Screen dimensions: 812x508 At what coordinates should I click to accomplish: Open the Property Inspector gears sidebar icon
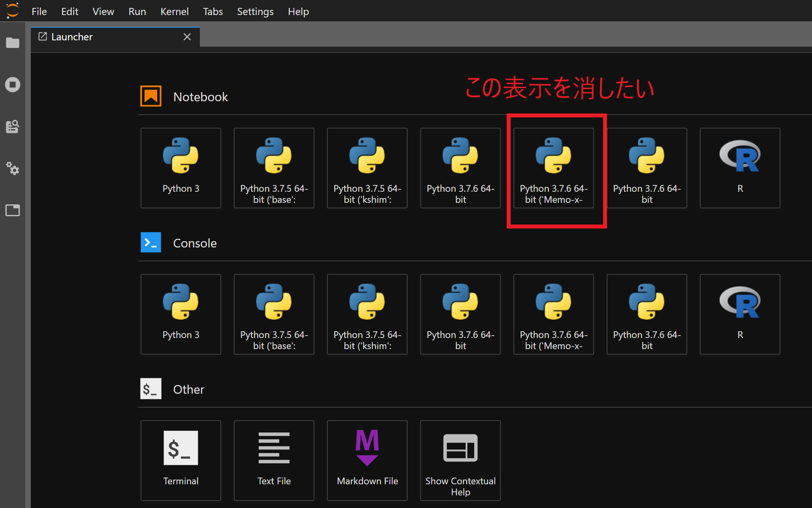13,168
